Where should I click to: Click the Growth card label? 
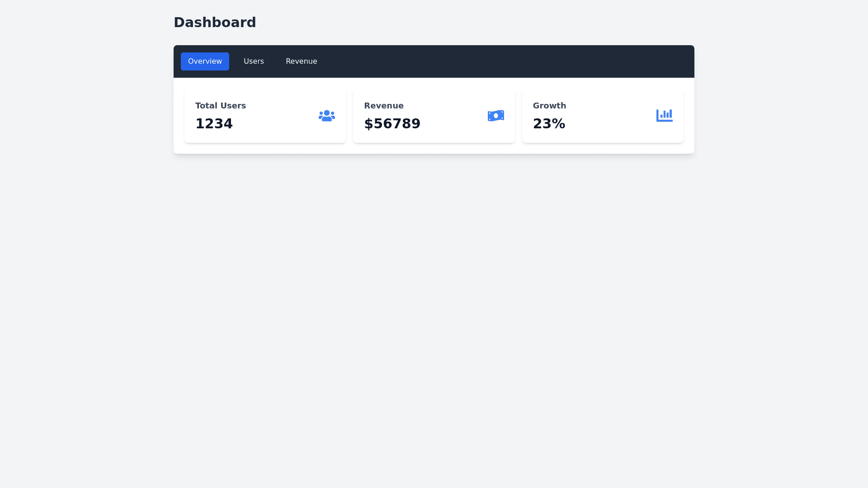click(x=549, y=106)
